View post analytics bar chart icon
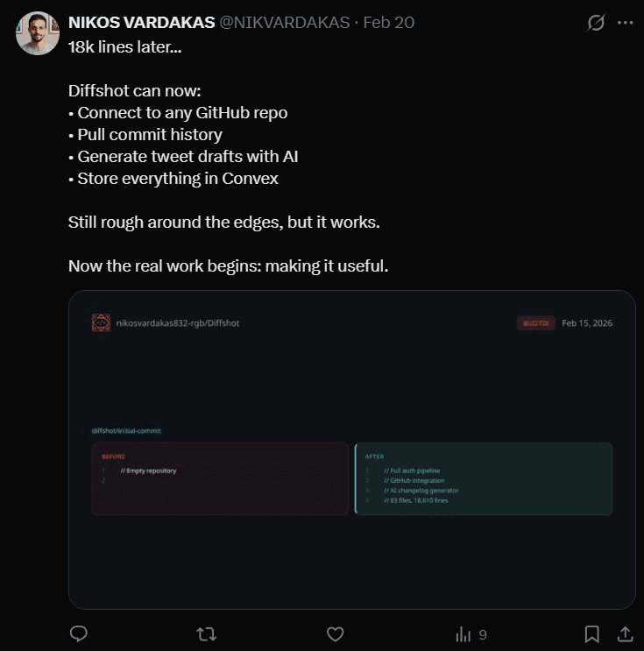644x651 pixels. [463, 634]
